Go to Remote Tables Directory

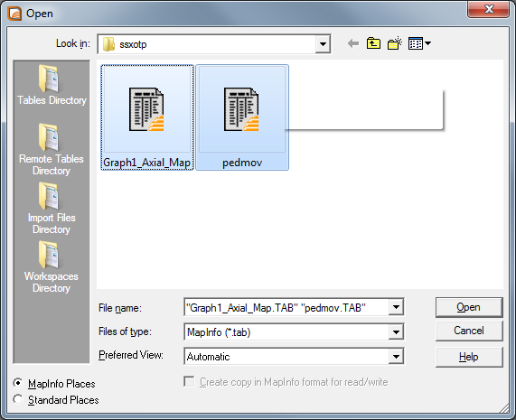(x=52, y=149)
